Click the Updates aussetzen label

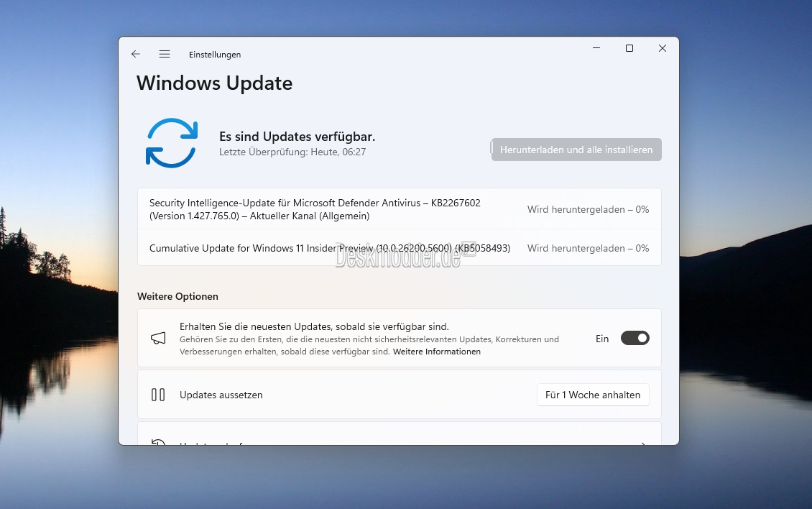click(221, 395)
